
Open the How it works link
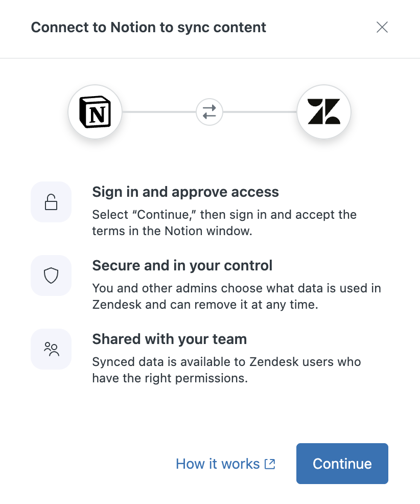pyautogui.click(x=218, y=464)
